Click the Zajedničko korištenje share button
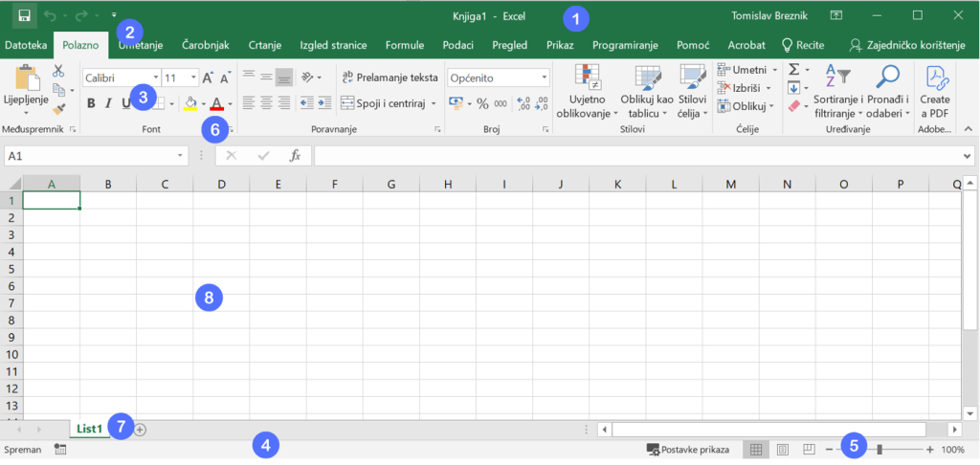Screen dimensions: 980x465 [906, 45]
